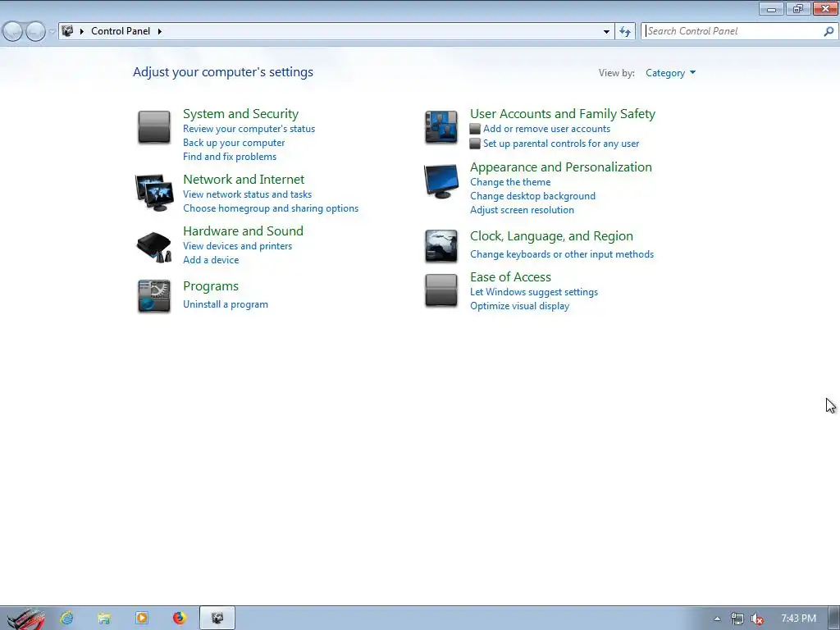840x630 pixels.
Task: Click Change the theme
Action: pyautogui.click(x=510, y=182)
